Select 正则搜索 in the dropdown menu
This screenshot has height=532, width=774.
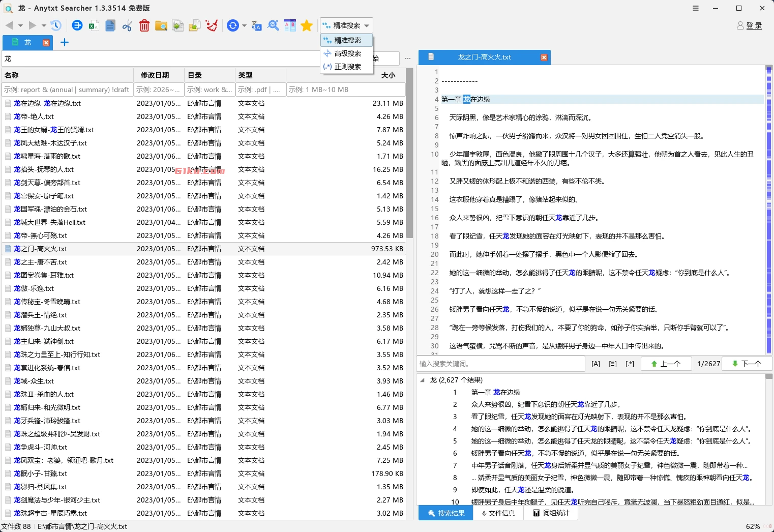point(347,67)
